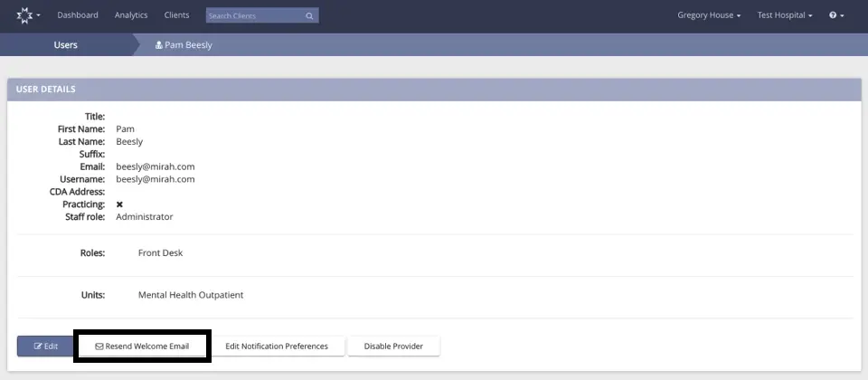
Task: Go to Analytics
Action: click(131, 15)
